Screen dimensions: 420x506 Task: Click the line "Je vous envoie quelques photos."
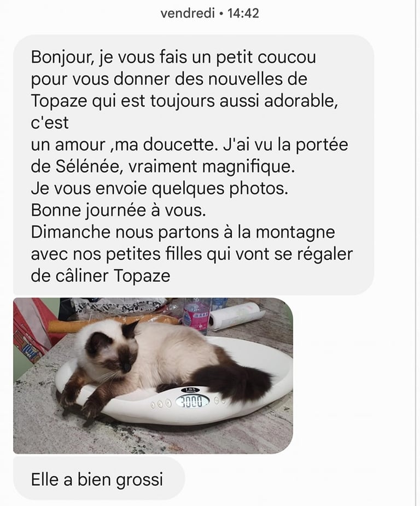click(x=159, y=189)
